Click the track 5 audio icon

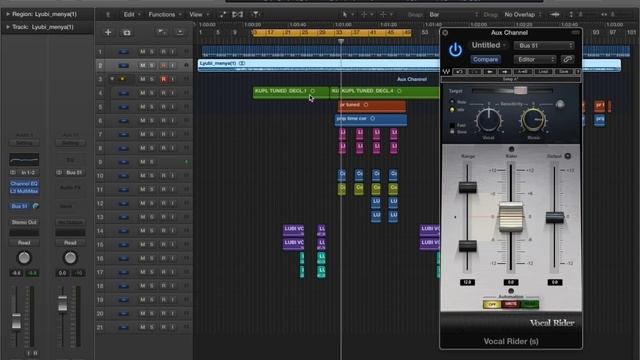(x=124, y=107)
